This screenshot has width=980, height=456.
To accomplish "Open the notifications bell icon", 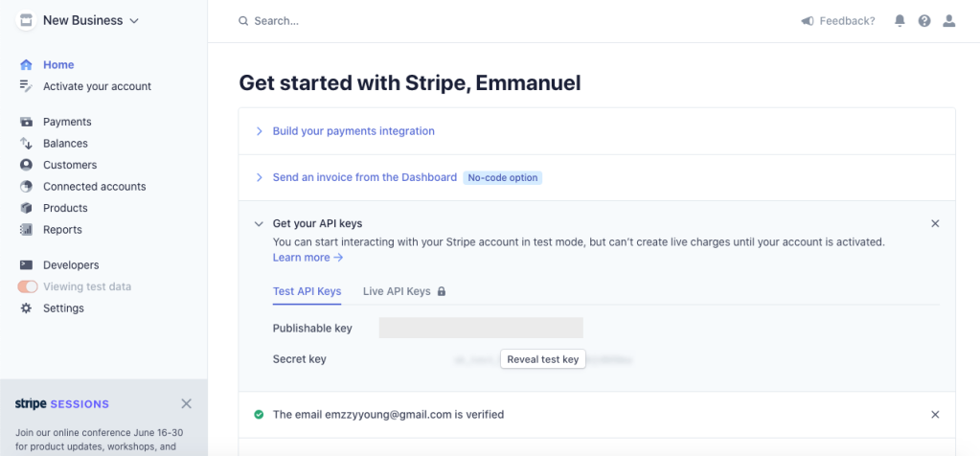I will (900, 20).
